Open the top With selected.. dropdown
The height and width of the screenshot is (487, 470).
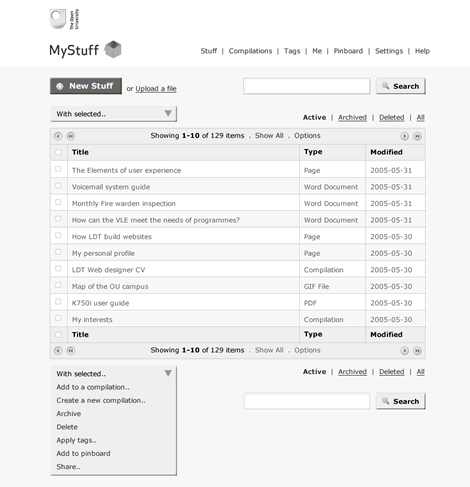pyautogui.click(x=114, y=114)
